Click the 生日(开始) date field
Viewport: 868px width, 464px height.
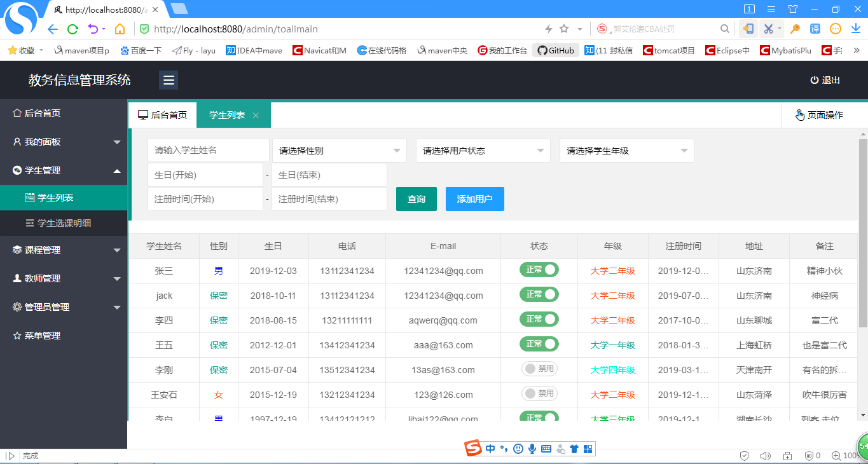pos(205,175)
